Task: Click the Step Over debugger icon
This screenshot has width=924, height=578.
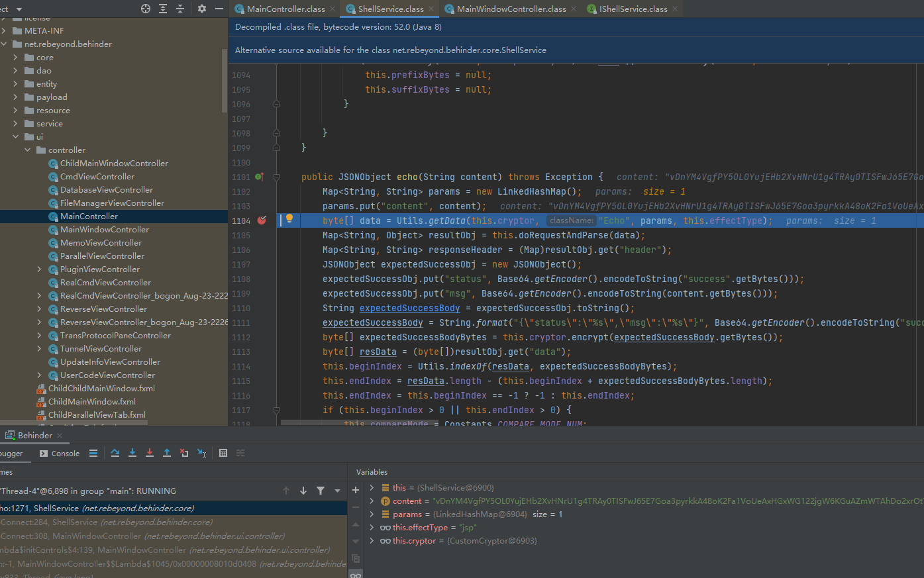Action: [x=115, y=453]
